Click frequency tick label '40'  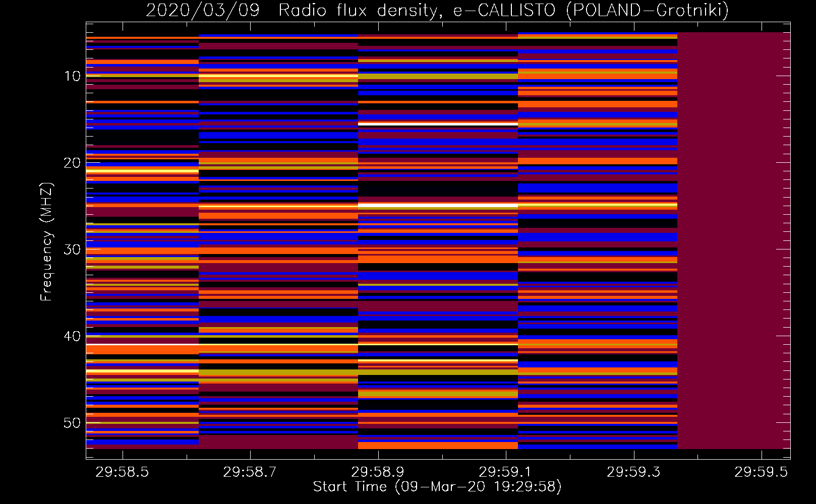(72, 336)
